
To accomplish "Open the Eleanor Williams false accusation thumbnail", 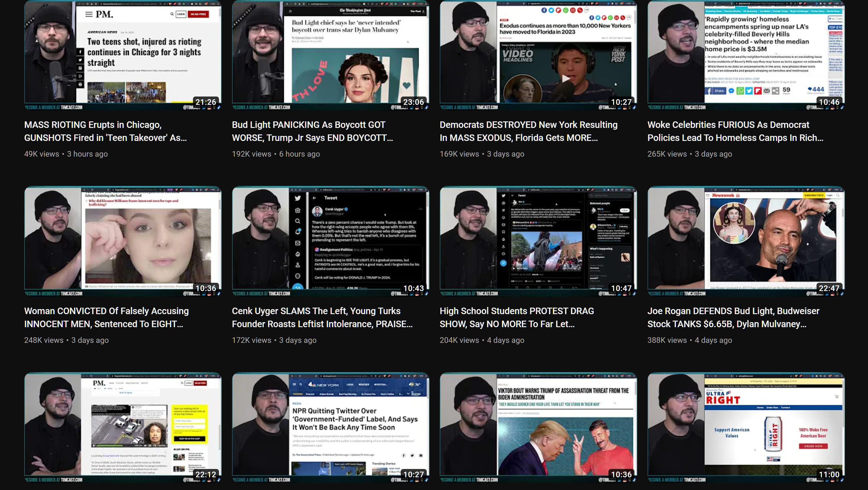I will (123, 241).
